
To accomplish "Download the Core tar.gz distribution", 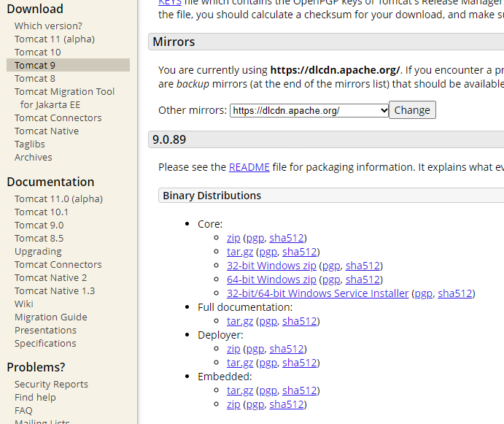I will click(x=240, y=252).
